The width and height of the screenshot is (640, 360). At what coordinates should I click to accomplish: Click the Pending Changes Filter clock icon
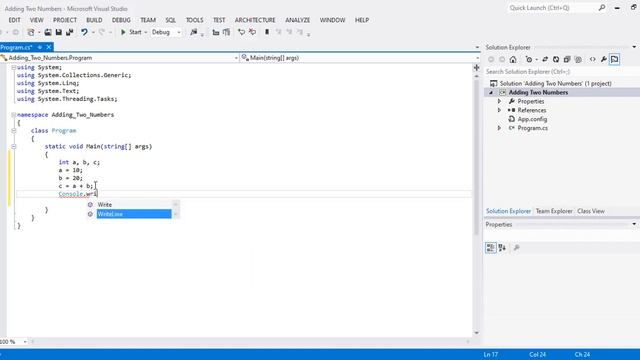click(529, 60)
